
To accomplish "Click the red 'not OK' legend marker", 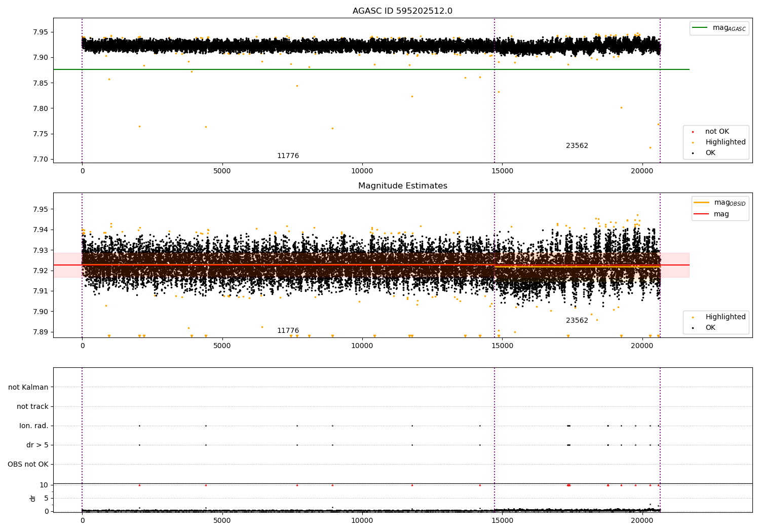I will pyautogui.click(x=693, y=132).
